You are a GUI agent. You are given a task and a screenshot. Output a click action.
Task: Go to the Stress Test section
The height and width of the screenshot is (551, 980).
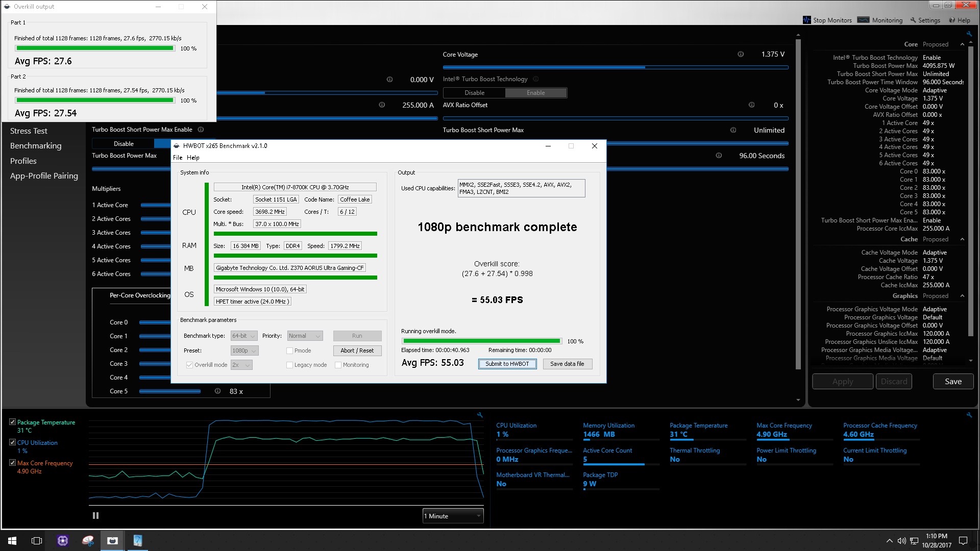[29, 131]
